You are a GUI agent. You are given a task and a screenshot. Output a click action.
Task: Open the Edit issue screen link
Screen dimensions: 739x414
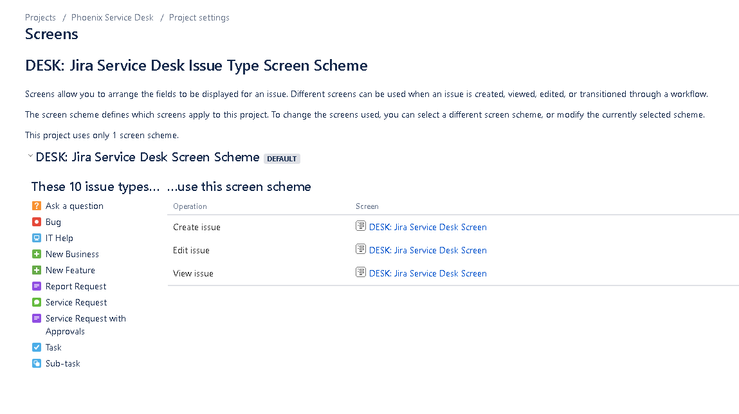[427, 250]
